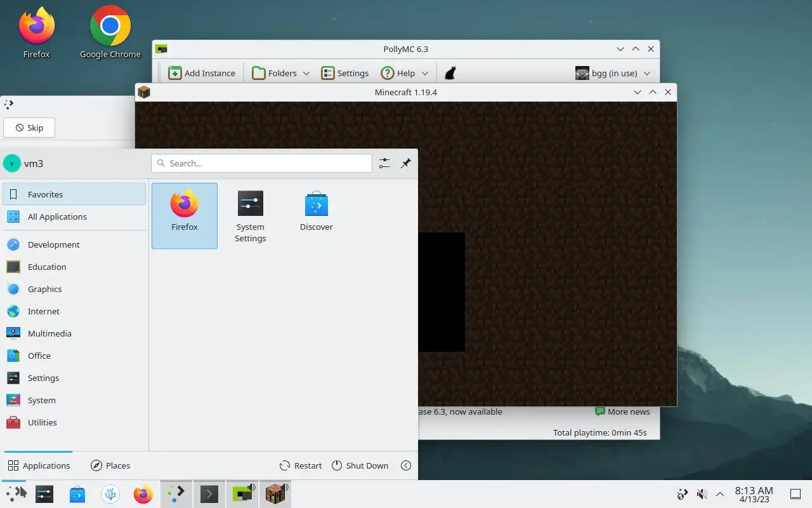This screenshot has height=508, width=812.
Task: Open the Utilities category
Action: (74, 422)
